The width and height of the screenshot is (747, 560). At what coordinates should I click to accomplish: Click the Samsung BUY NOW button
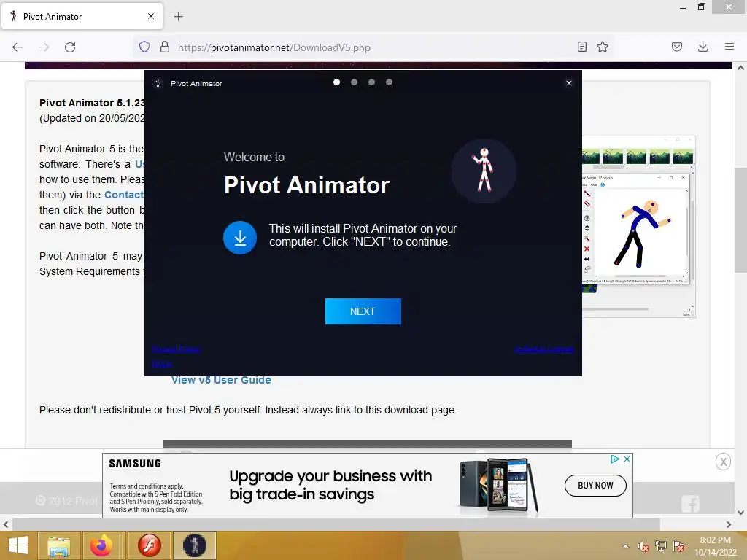(x=595, y=485)
